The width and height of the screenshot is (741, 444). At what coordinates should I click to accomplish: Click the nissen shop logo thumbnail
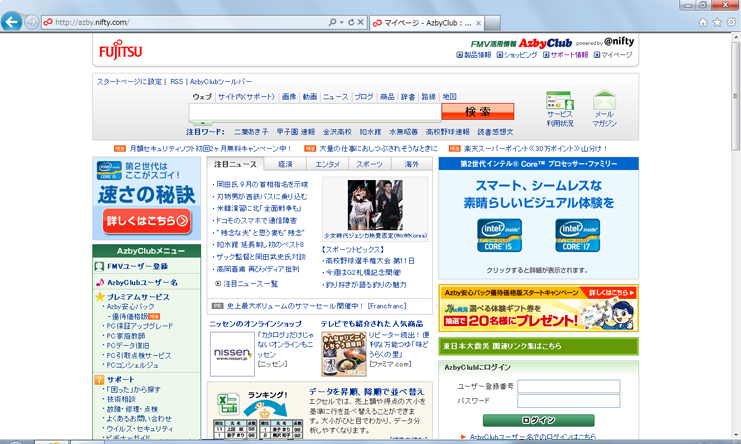pyautogui.click(x=232, y=354)
